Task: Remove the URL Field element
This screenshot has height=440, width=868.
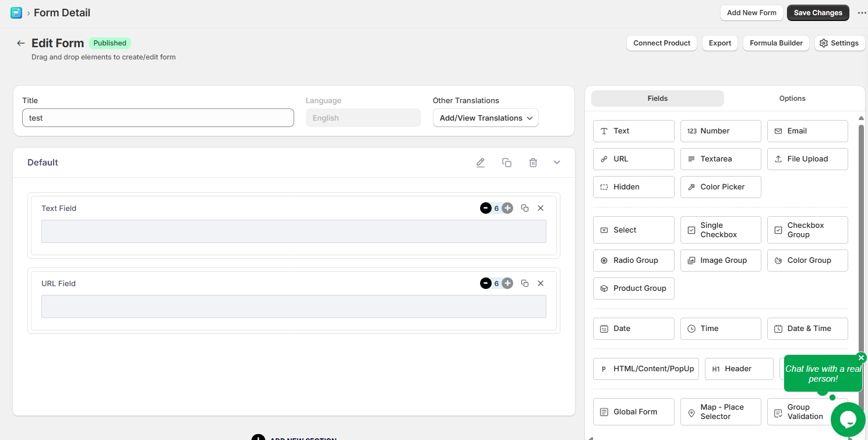Action: click(541, 283)
